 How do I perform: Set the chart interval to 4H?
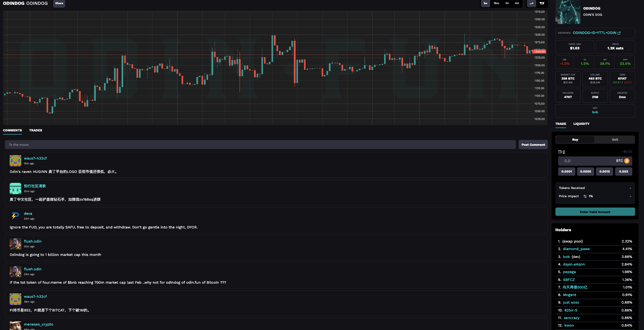(x=517, y=3)
